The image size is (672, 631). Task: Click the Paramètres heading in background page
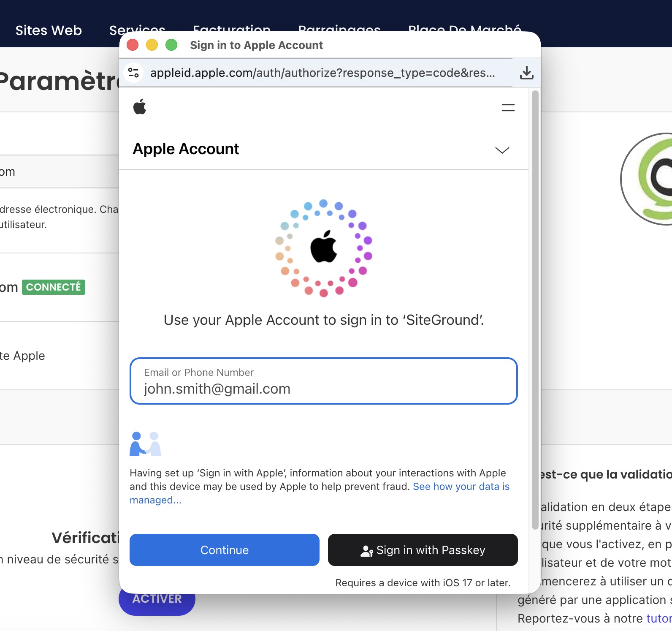pyautogui.click(x=59, y=81)
